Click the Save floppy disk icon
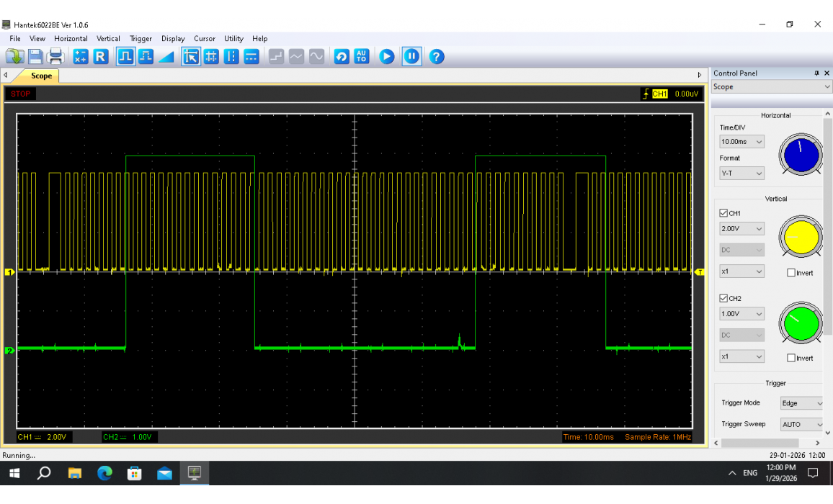The image size is (833, 504). 35,56
